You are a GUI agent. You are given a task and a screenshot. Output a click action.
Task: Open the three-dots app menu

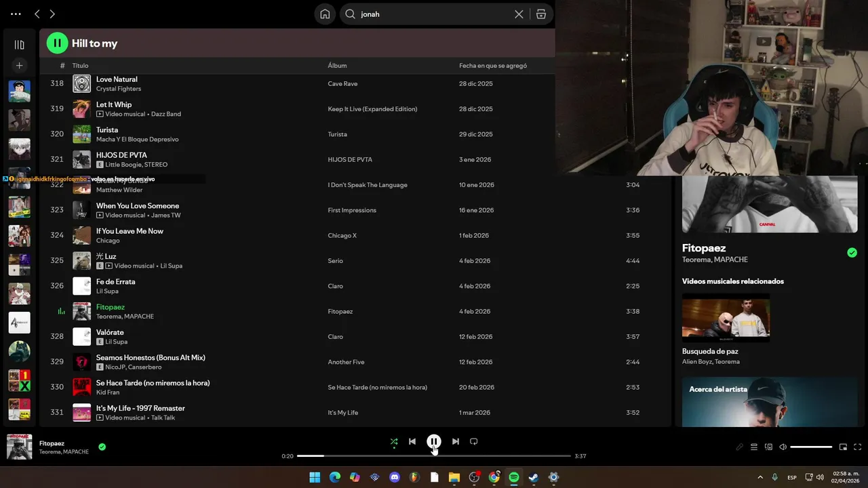(16, 14)
